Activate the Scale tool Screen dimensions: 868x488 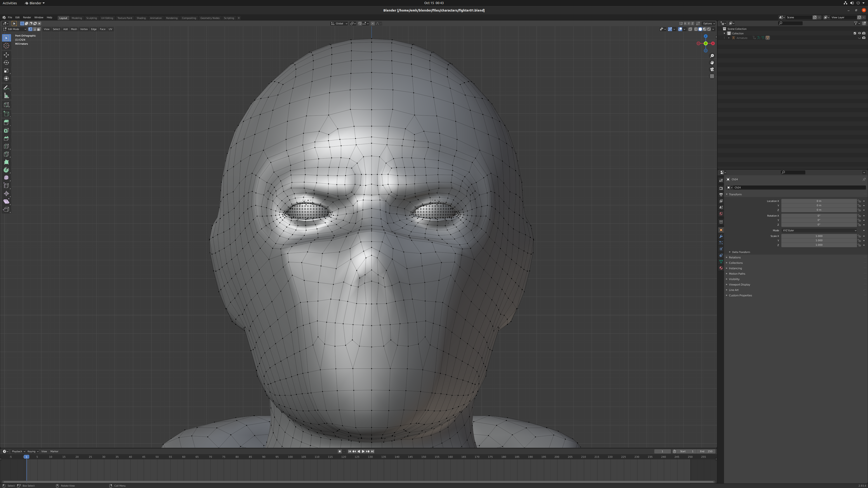click(x=6, y=71)
